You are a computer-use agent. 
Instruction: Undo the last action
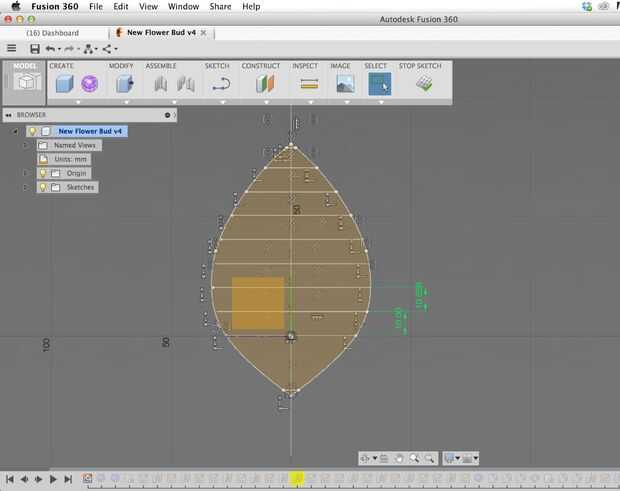click(x=50, y=49)
